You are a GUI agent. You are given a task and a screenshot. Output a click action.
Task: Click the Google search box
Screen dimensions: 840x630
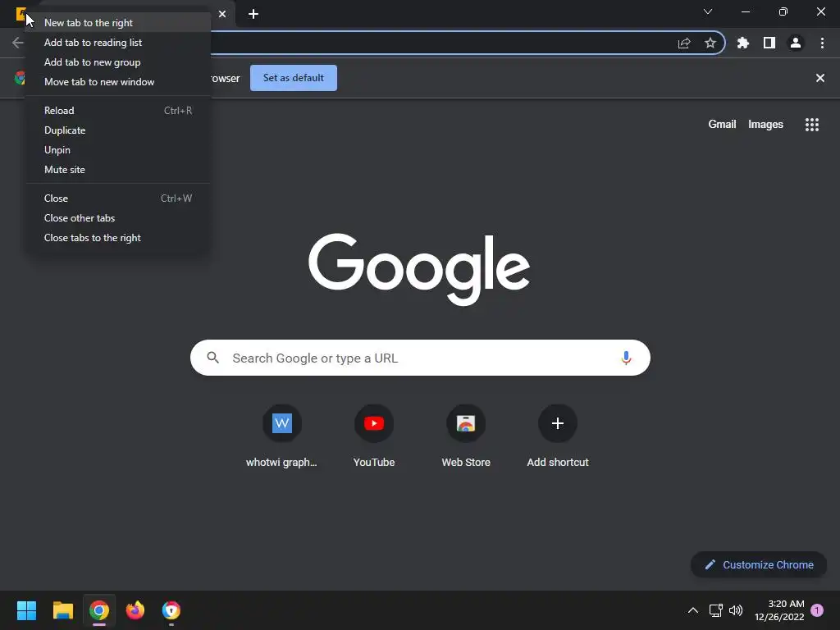(x=420, y=358)
